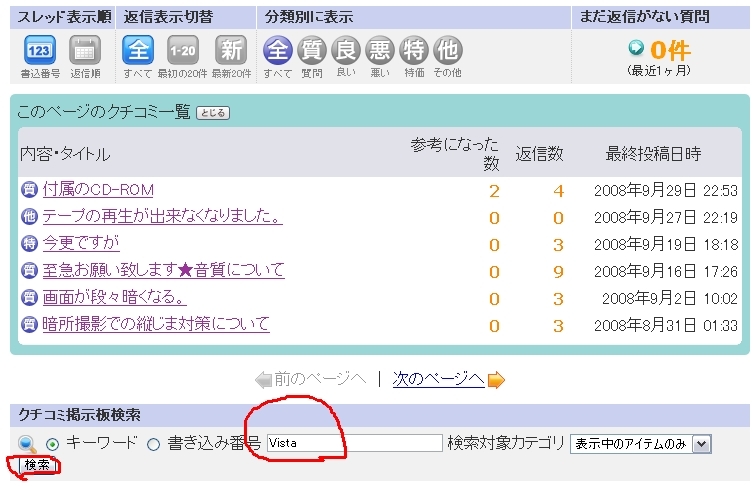Click the 検索対象カテゴリ label
The width and height of the screenshot is (755, 486).
(x=506, y=443)
